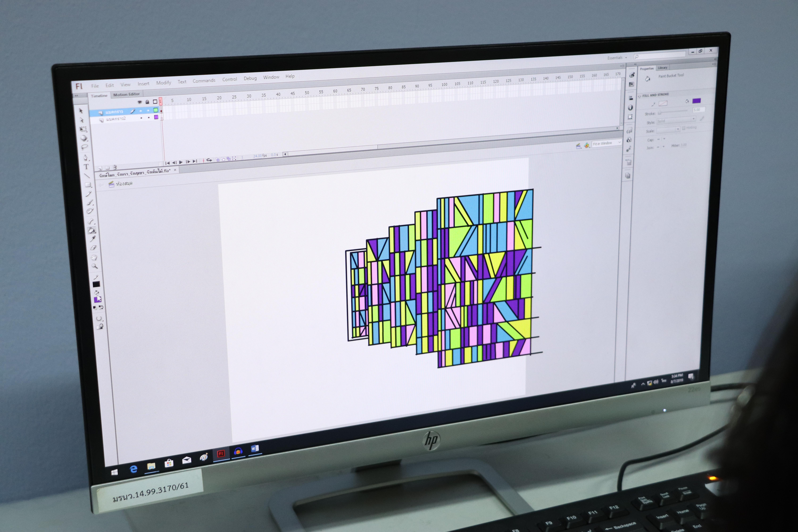Switch to the Library tab
798x532 pixels.
click(x=662, y=68)
